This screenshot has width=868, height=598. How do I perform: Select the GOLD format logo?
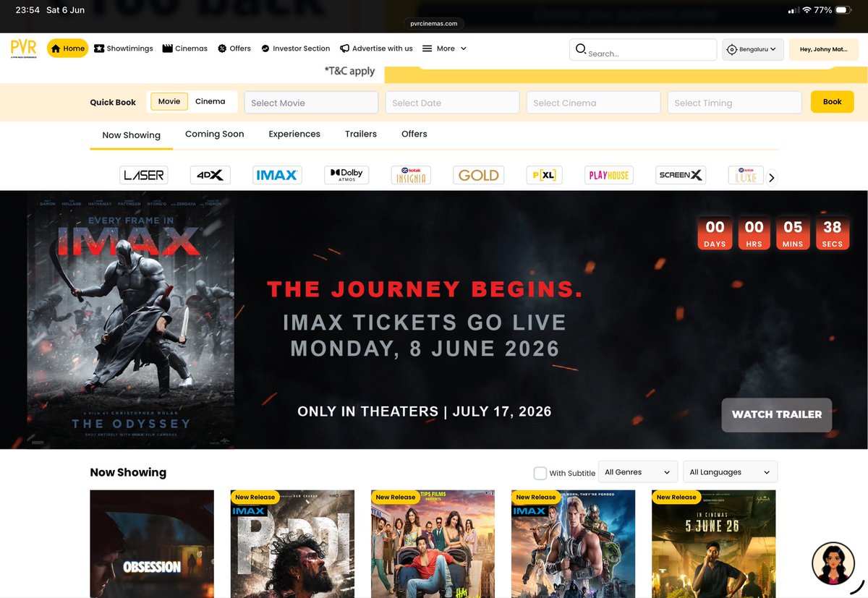click(479, 175)
